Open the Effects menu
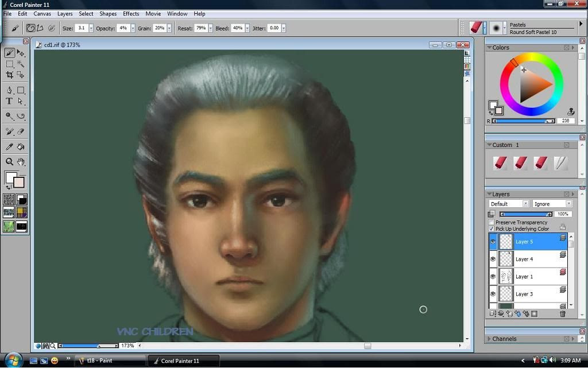Viewport: 588px width, 368px height. pos(131,13)
